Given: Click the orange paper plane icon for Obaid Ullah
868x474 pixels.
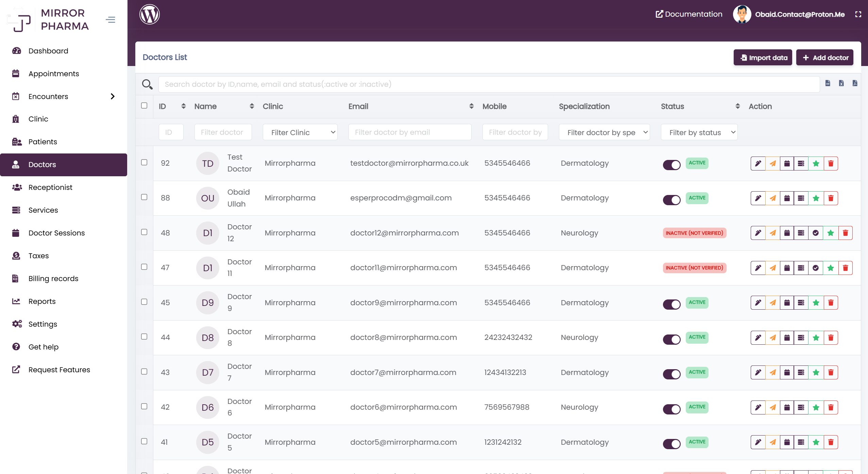Looking at the screenshot, I should tap(772, 198).
